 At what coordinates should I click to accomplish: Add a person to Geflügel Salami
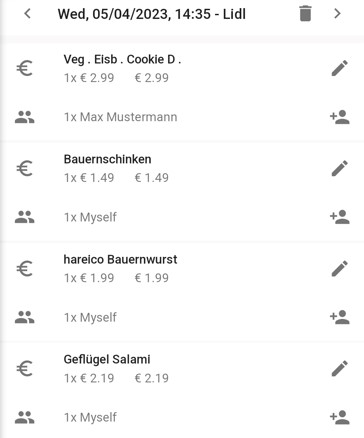[340, 417]
